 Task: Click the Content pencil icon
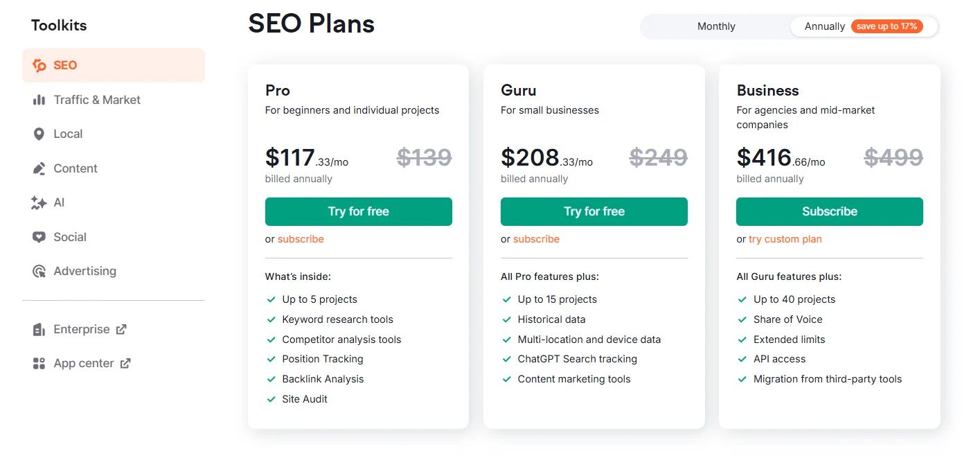click(39, 168)
